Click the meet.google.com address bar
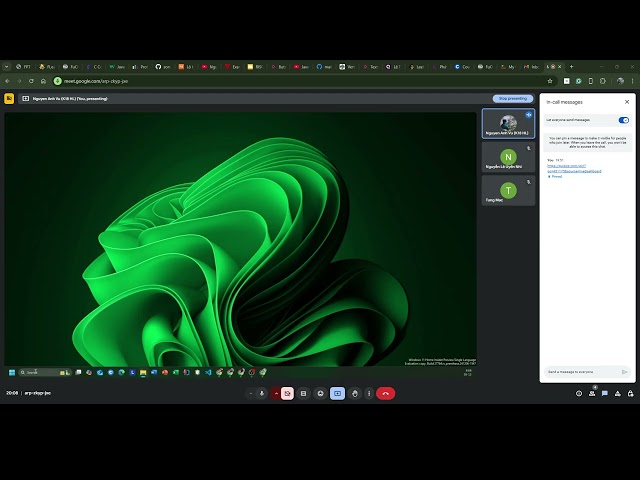Image resolution: width=640 pixels, height=480 pixels. (302, 81)
